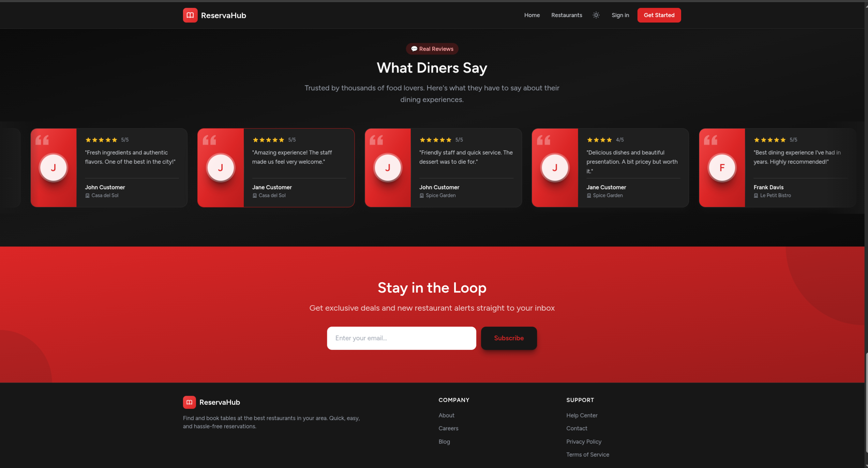The height and width of the screenshot is (468, 868).
Task: Open the Home navigation link
Action: pyautogui.click(x=532, y=15)
